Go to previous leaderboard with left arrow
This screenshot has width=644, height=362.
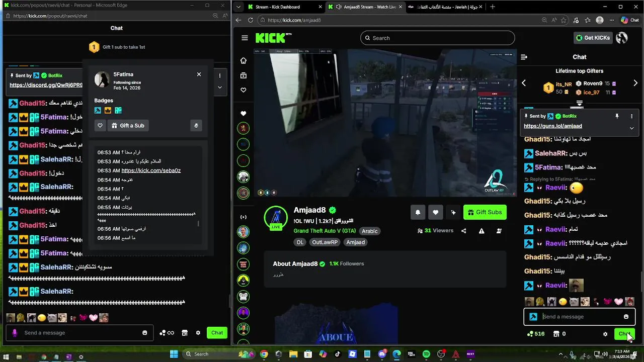point(524,83)
